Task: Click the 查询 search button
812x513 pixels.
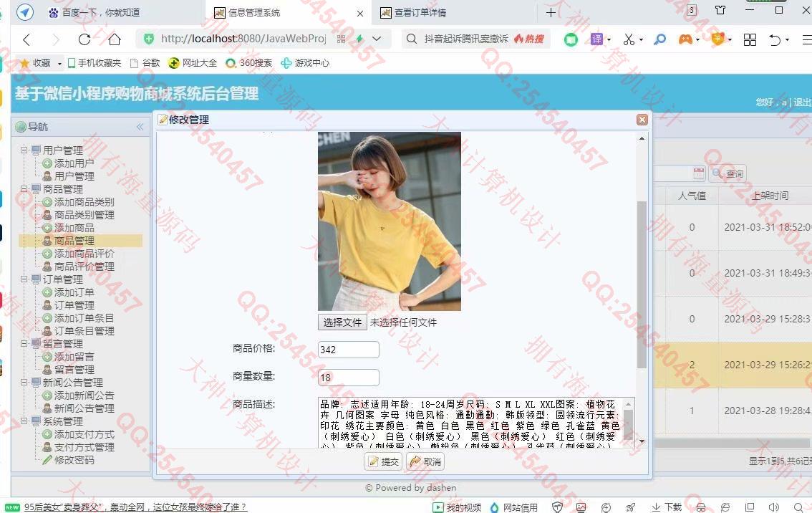Action: [728, 173]
